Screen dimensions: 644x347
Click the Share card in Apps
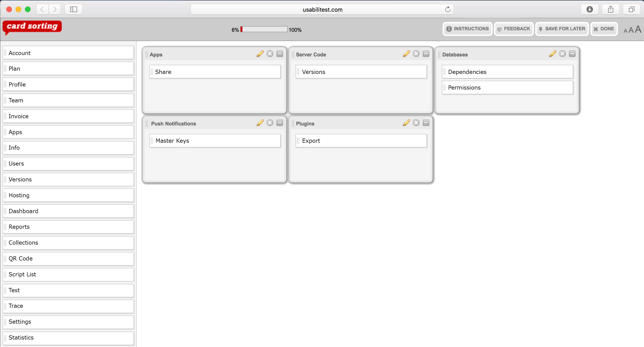215,72
